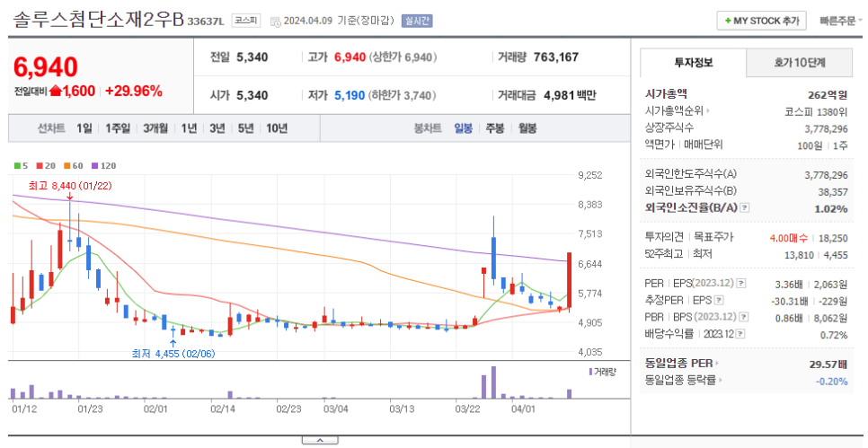Open the 빠른주문 dropdown

pos(840,21)
